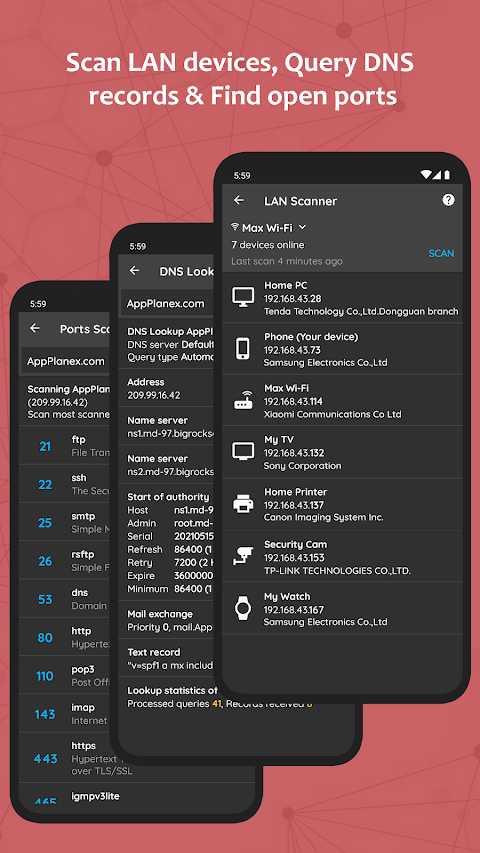Select port 25 smtp row

65,522
